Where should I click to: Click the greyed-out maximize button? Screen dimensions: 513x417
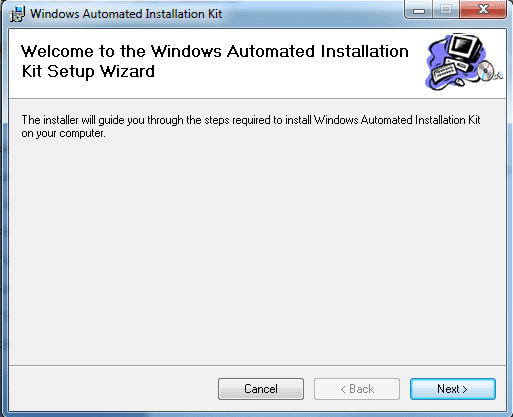[446, 10]
